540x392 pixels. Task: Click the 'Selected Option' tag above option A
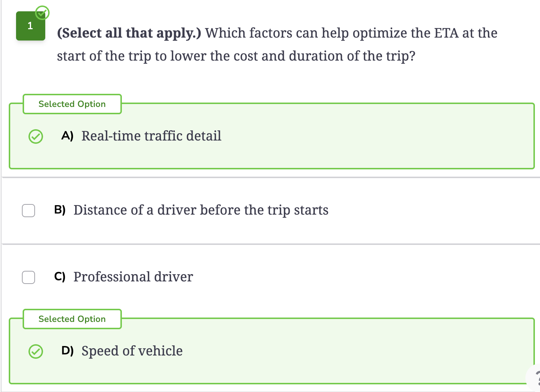pos(72,104)
